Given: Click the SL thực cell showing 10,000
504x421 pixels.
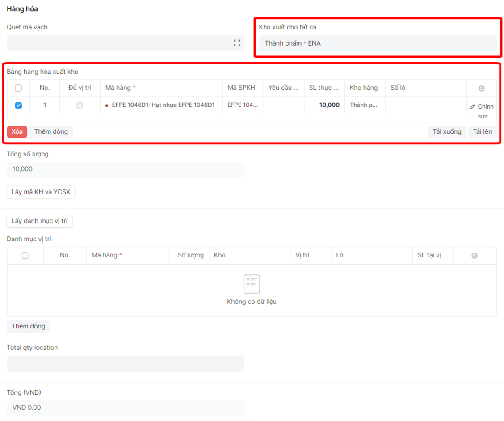Looking at the screenshot, I should 324,105.
